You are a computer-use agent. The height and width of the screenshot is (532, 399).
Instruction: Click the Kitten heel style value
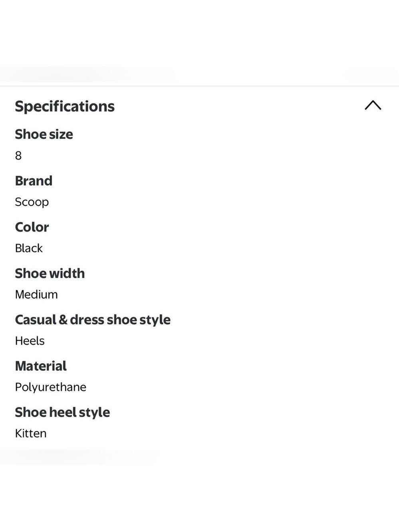[31, 433]
